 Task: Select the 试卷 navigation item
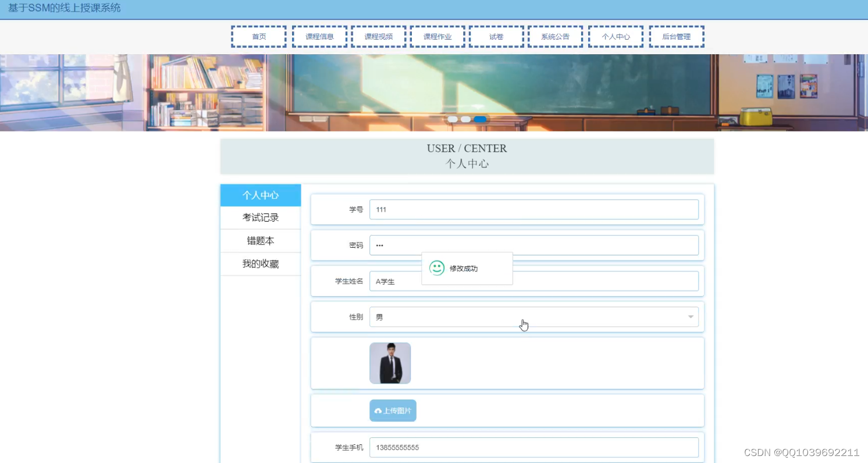(496, 37)
